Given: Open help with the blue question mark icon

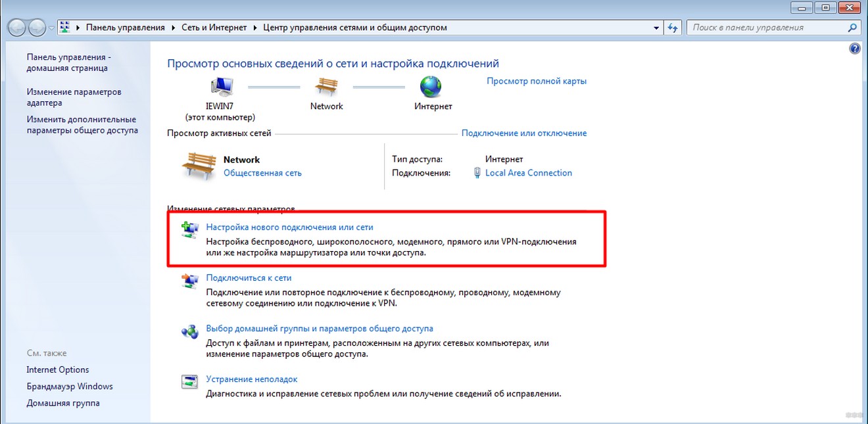Looking at the screenshot, I should tap(855, 49).
